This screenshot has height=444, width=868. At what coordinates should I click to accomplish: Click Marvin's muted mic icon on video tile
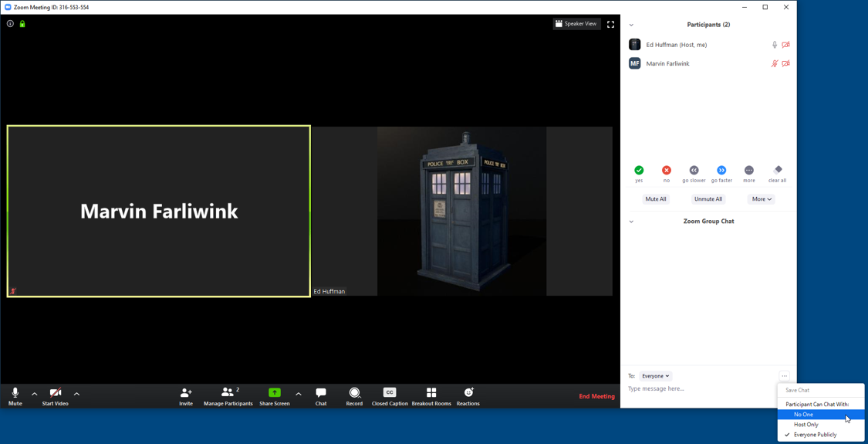click(x=13, y=290)
